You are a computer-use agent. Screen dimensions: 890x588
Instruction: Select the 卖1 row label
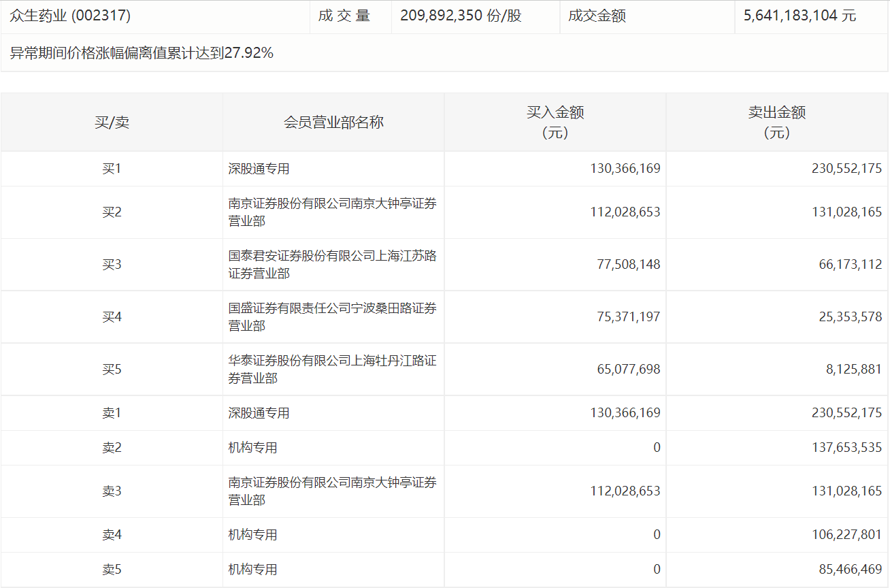point(112,413)
